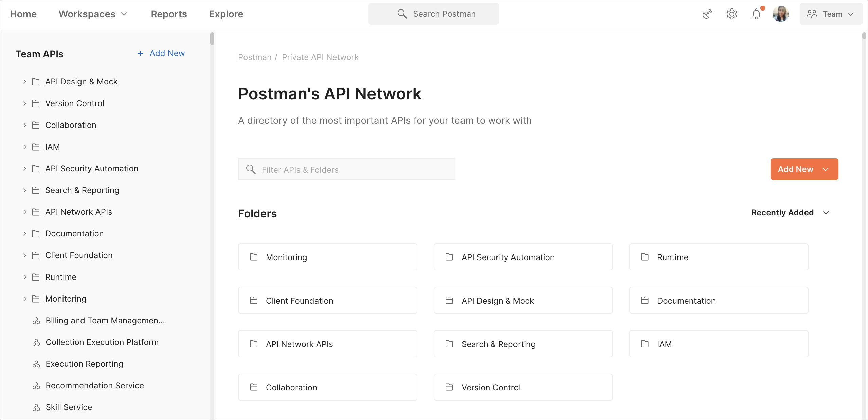Click folder icon on Search & Reporting card
The height and width of the screenshot is (420, 868).
[449, 344]
